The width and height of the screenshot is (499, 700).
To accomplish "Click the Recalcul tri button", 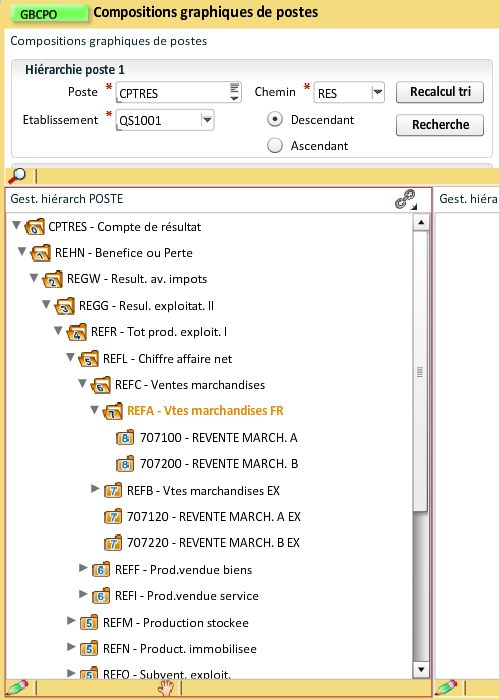I will (x=440, y=92).
